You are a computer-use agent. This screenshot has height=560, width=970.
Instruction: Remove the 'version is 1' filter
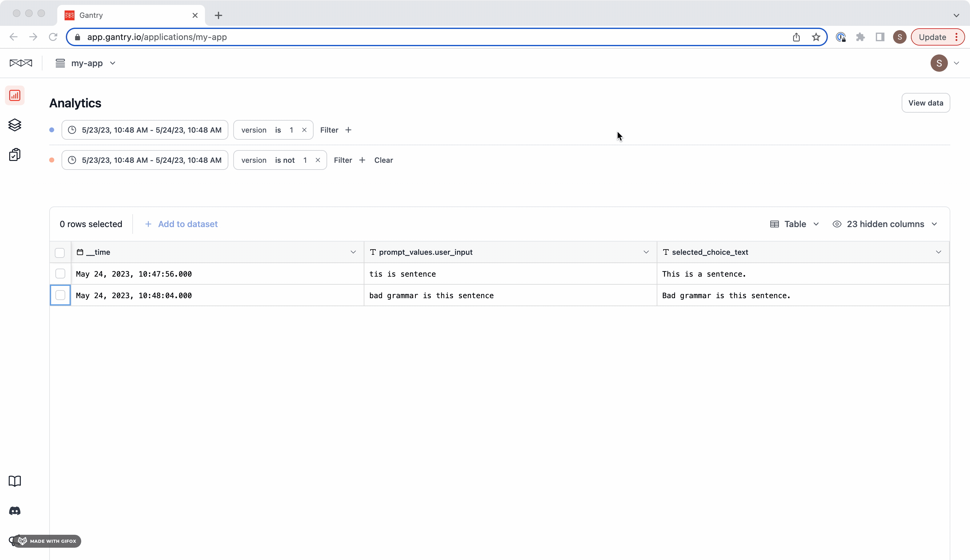pos(304,130)
